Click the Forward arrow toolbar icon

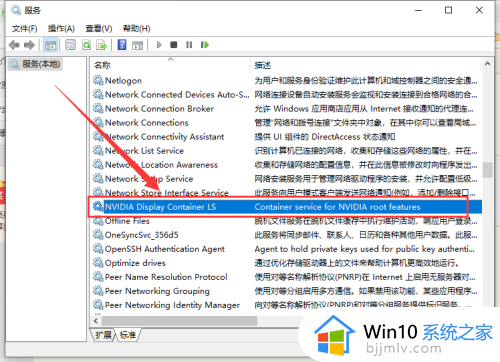pyautogui.click(x=29, y=45)
